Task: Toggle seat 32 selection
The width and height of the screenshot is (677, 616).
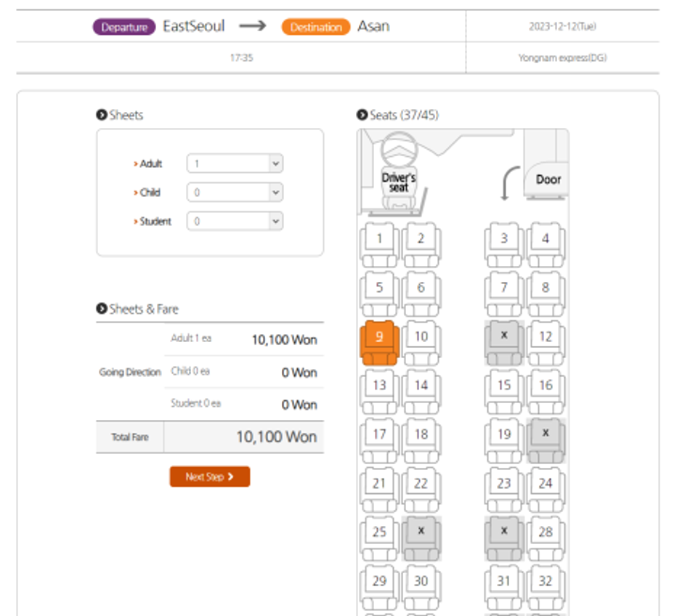Action: [546, 587]
